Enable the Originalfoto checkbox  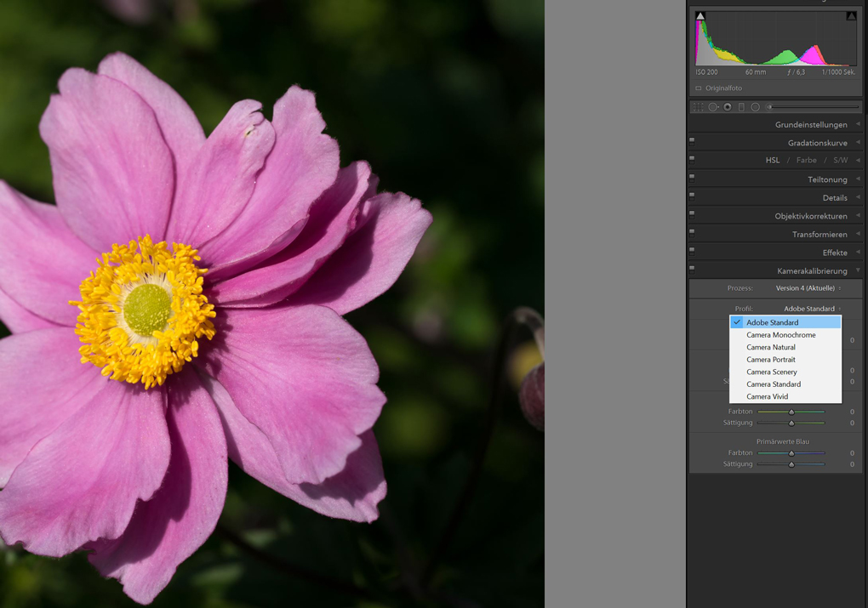[x=699, y=88]
